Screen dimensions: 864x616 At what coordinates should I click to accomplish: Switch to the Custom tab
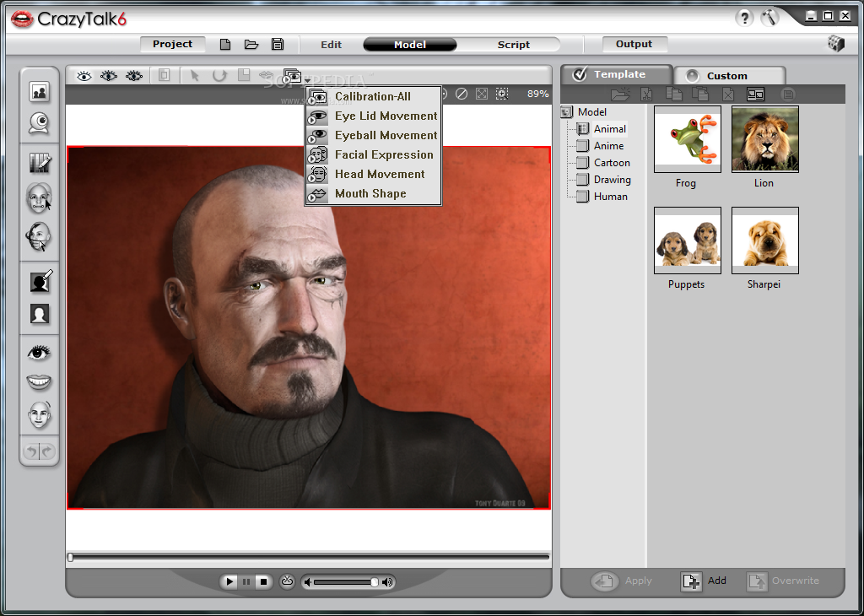[729, 74]
